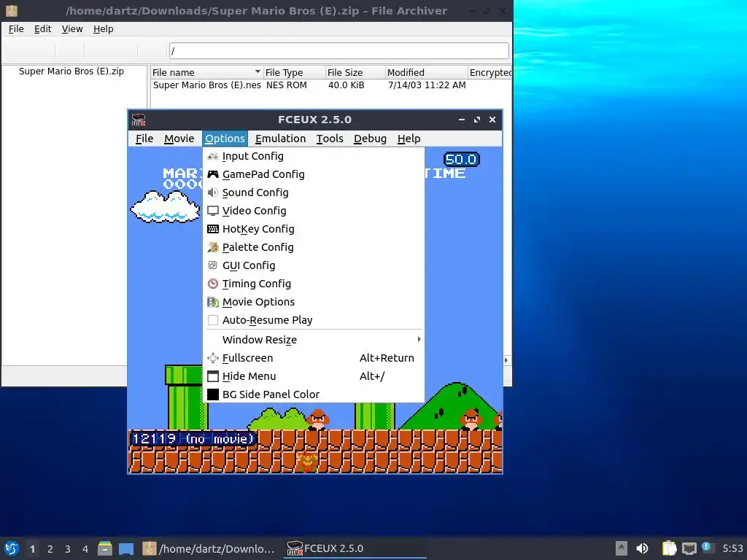Open Timing Config entry
The image size is (747, 560).
(x=314, y=284)
